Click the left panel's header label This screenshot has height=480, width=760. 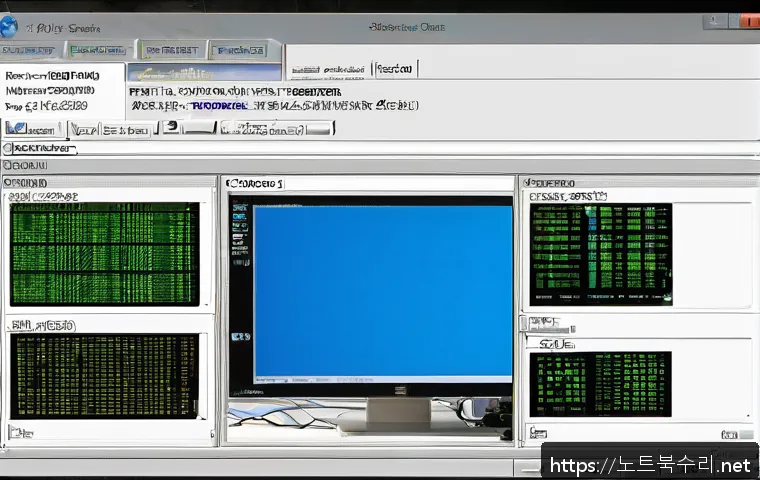click(x=25, y=183)
